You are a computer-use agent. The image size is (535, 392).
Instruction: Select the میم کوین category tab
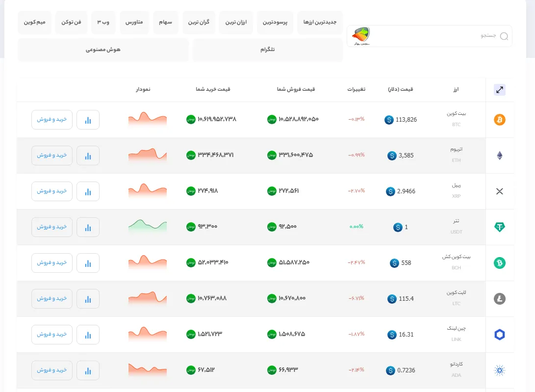(x=34, y=23)
